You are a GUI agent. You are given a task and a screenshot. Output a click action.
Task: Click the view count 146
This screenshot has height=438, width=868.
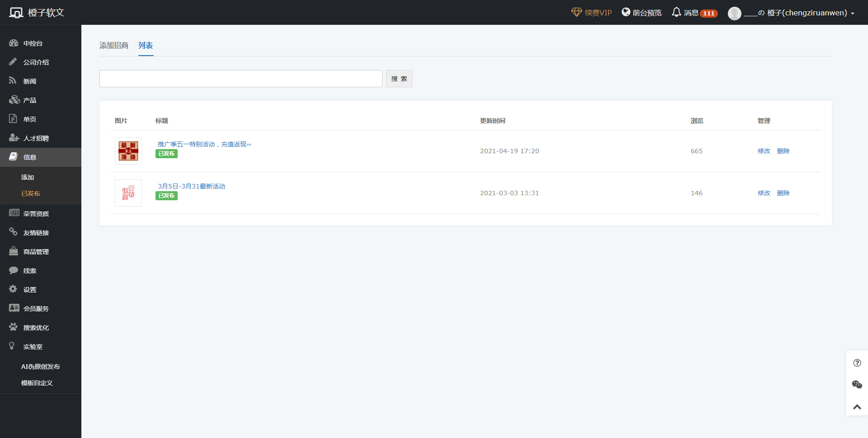pyautogui.click(x=697, y=193)
